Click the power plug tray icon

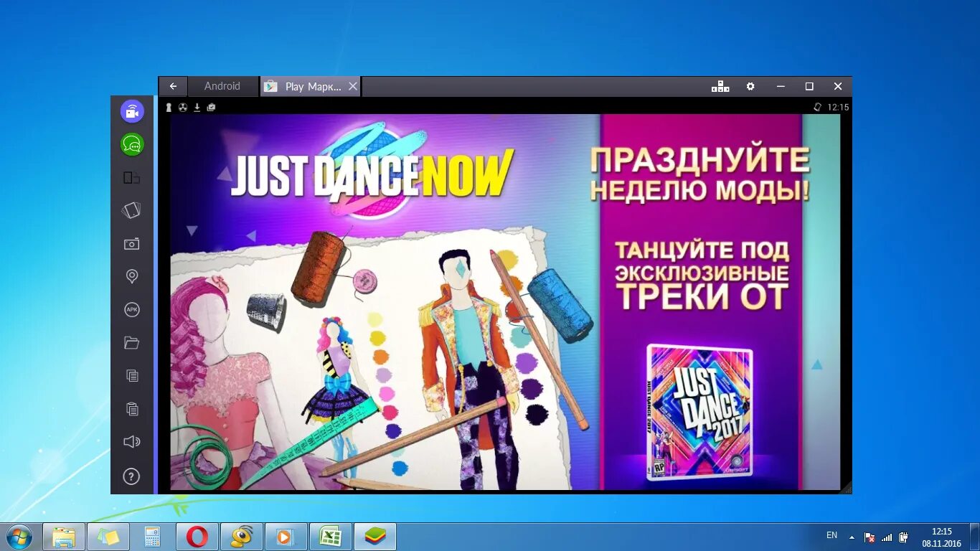(904, 537)
